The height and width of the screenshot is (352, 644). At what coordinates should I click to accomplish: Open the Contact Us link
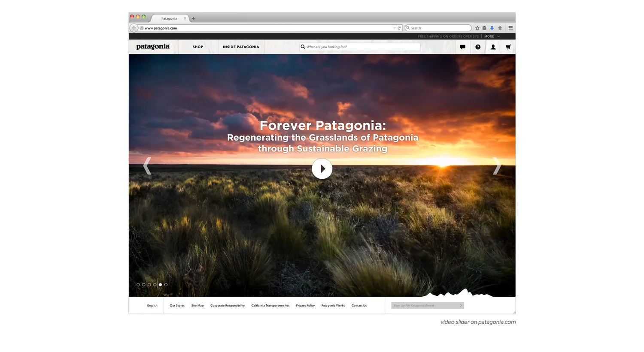[x=359, y=306]
